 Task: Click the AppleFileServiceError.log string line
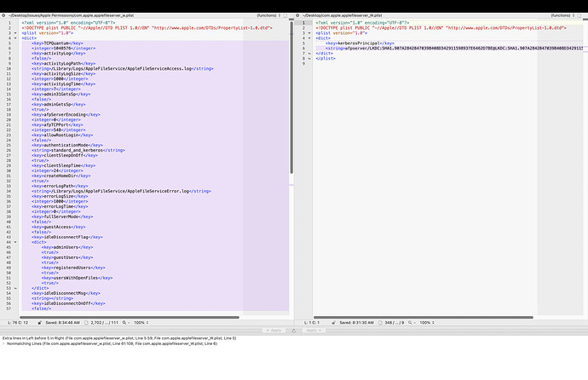coord(122,191)
